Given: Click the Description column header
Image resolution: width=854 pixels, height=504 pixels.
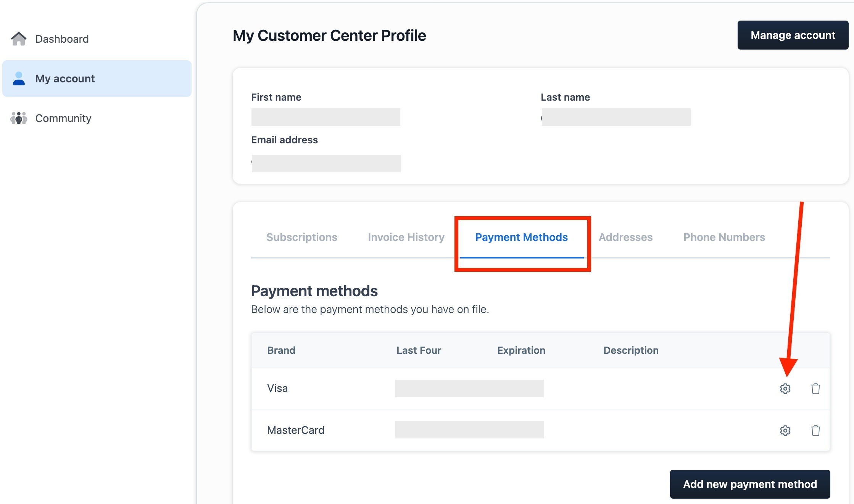Looking at the screenshot, I should pos(631,350).
